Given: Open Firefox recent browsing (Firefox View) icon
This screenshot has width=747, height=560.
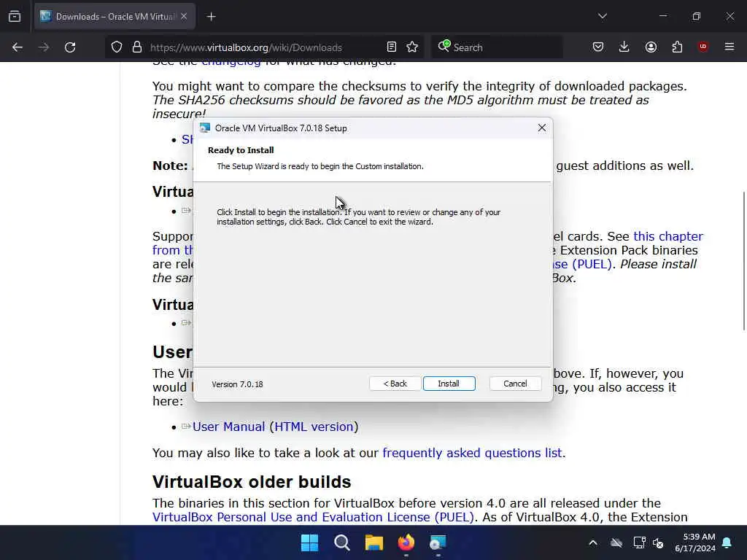Looking at the screenshot, I should pos(15,16).
